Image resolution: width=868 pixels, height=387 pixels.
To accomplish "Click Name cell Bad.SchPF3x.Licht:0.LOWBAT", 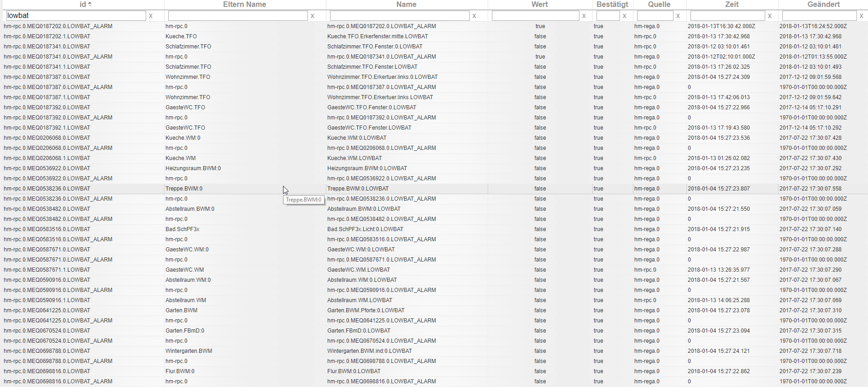I will 366,229.
